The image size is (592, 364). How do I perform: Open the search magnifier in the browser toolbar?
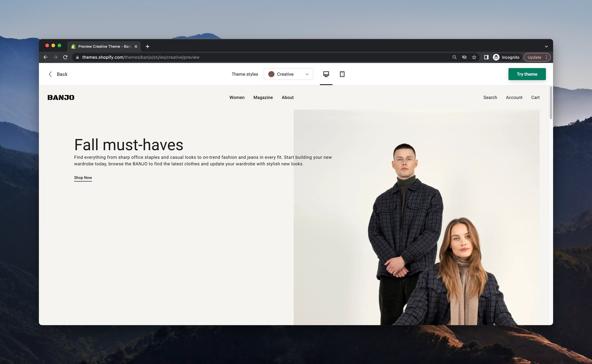pyautogui.click(x=454, y=57)
